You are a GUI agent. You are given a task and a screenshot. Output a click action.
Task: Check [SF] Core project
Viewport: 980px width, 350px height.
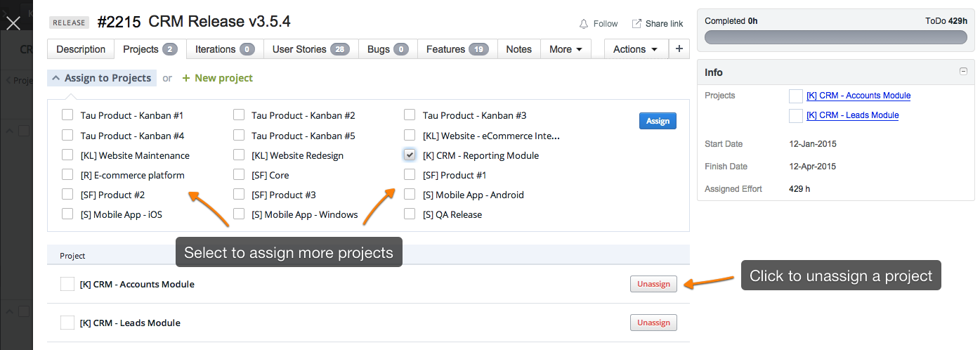[x=239, y=174]
